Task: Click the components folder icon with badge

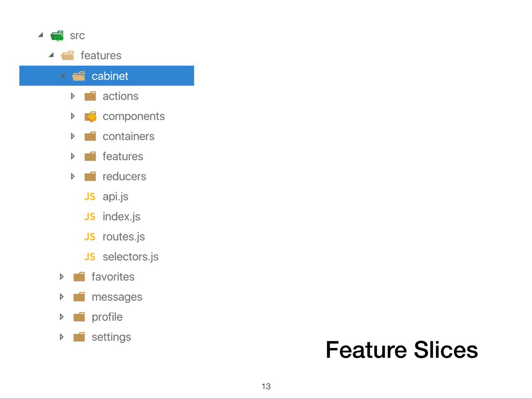Action: (x=90, y=117)
